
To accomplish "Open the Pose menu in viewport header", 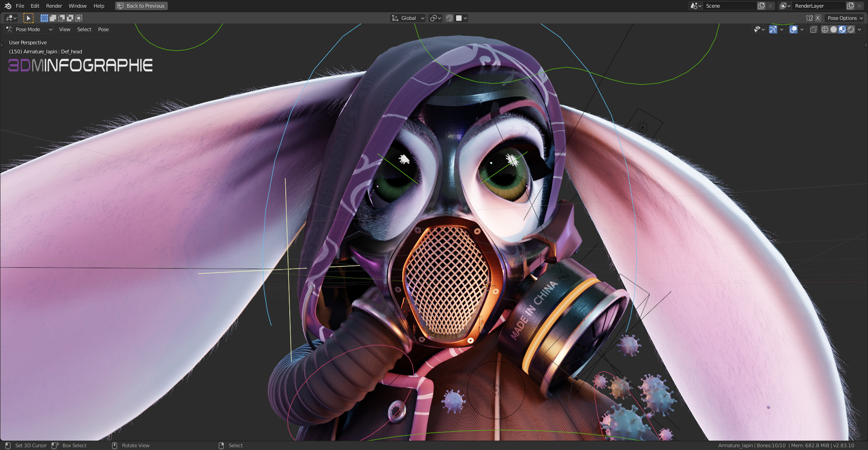I will (103, 29).
